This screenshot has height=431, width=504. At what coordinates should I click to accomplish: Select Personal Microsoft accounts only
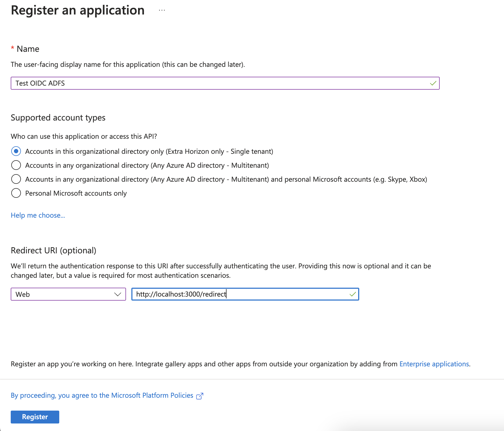(x=16, y=193)
